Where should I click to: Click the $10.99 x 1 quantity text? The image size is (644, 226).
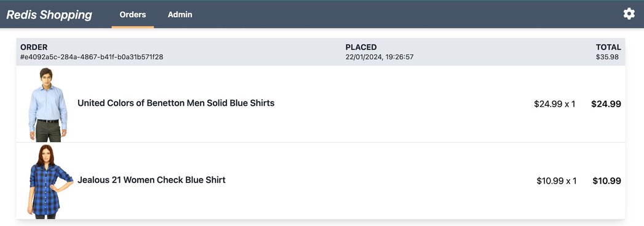[557, 181]
